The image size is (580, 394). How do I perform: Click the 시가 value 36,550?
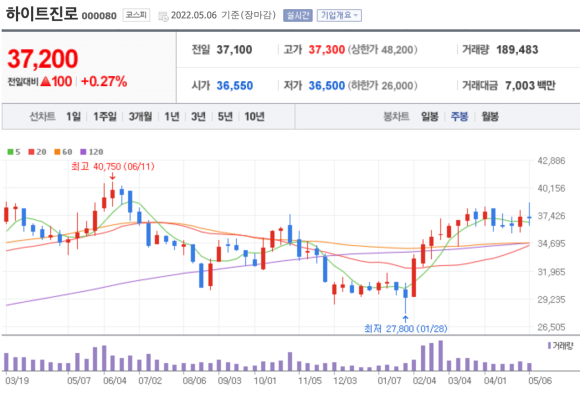235,85
